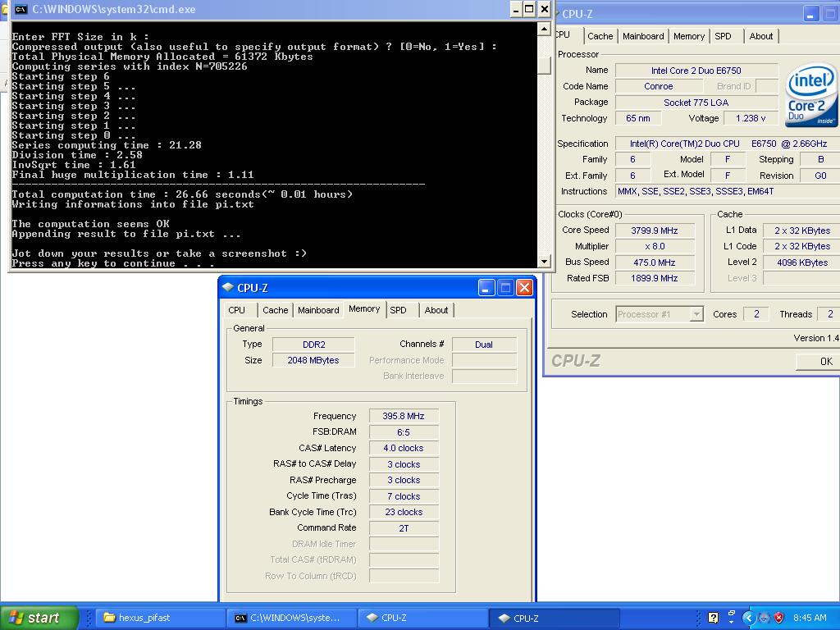This screenshot has width=840, height=630.
Task: Open Mainboard tab in CPU-Z memory window
Action: point(318,310)
